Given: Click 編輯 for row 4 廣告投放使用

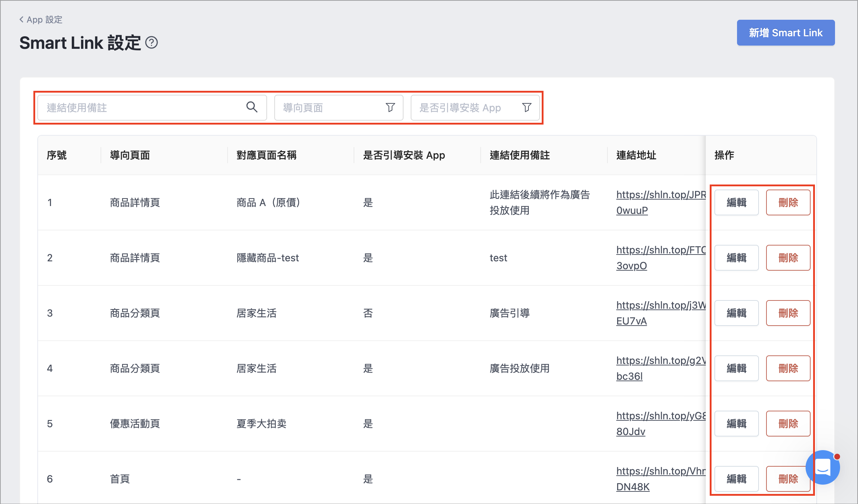Looking at the screenshot, I should (736, 368).
